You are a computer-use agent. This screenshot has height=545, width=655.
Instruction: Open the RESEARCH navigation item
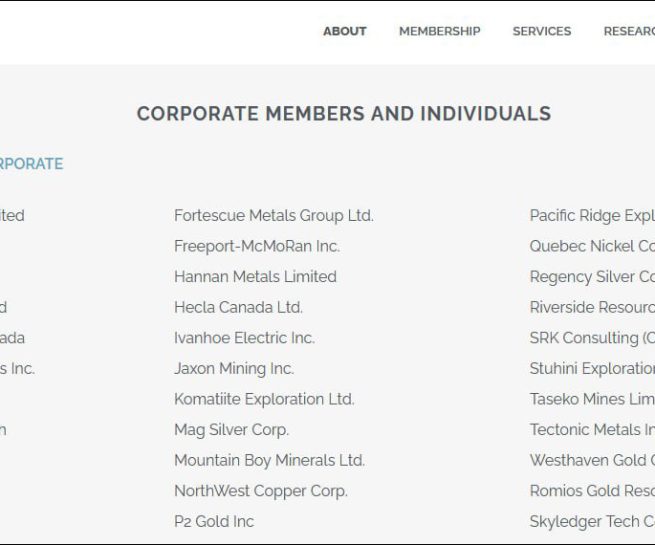629,31
